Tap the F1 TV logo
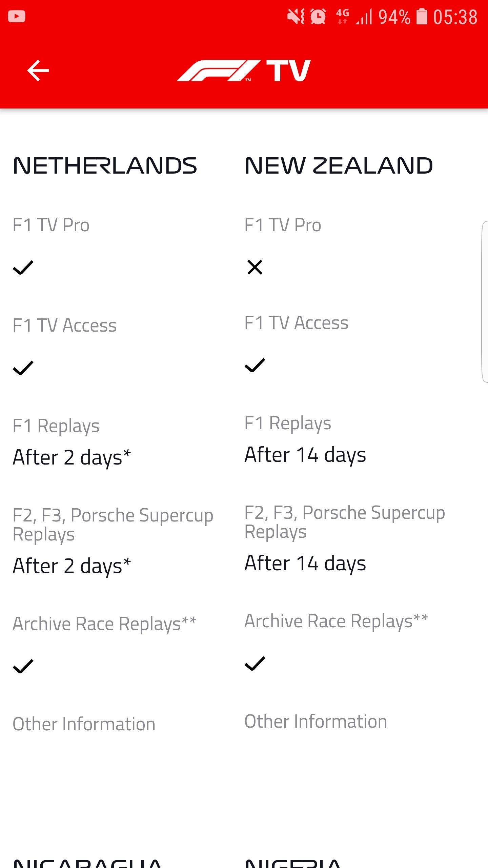This screenshot has height=868, width=488. click(244, 71)
